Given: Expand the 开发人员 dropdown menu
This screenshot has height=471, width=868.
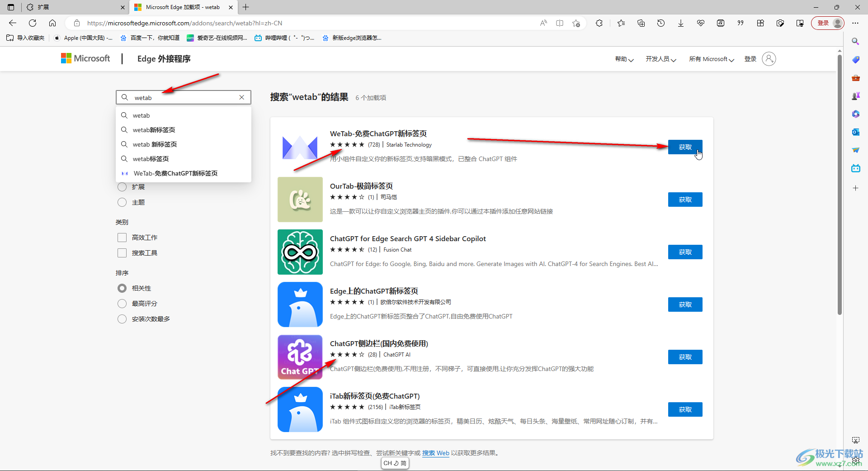Looking at the screenshot, I should pyautogui.click(x=660, y=59).
